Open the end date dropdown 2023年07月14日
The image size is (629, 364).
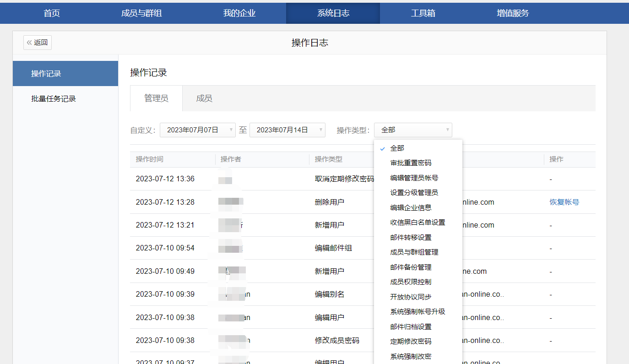(x=287, y=130)
